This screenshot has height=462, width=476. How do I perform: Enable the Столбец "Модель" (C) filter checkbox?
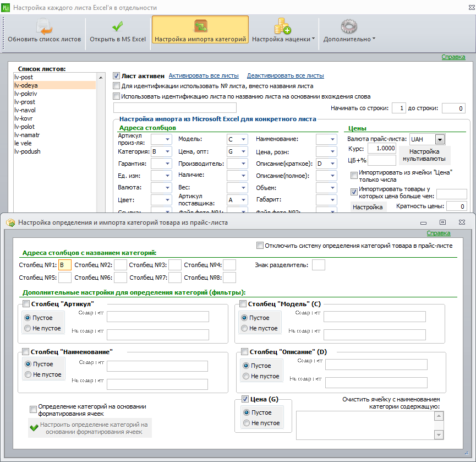click(x=243, y=303)
